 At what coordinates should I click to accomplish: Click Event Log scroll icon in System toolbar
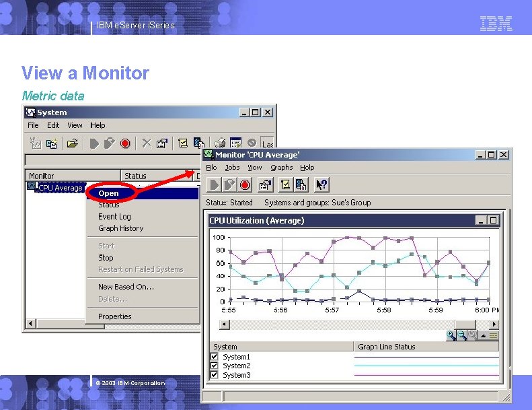coord(183,143)
